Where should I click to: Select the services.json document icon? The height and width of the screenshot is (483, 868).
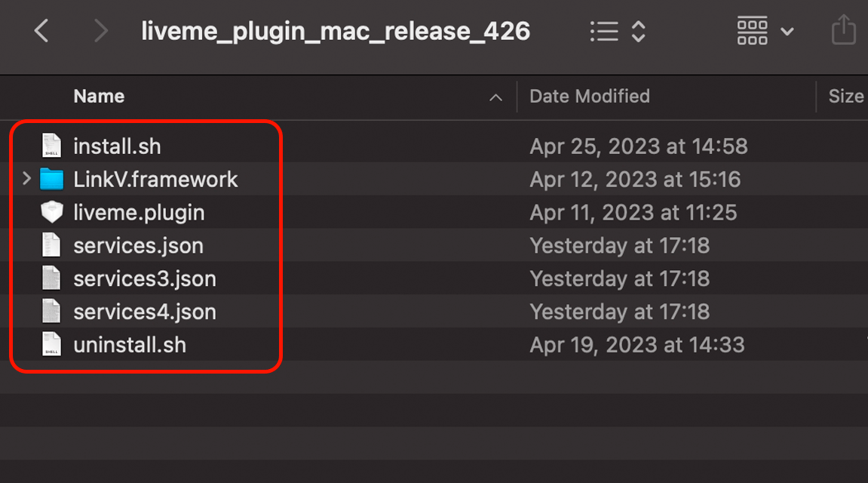pos(51,245)
